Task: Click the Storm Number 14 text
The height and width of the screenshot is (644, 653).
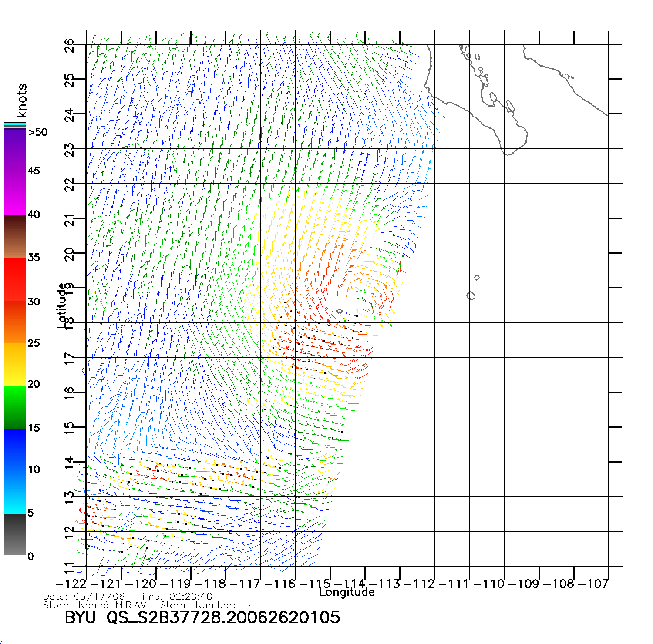Action: pos(207,605)
